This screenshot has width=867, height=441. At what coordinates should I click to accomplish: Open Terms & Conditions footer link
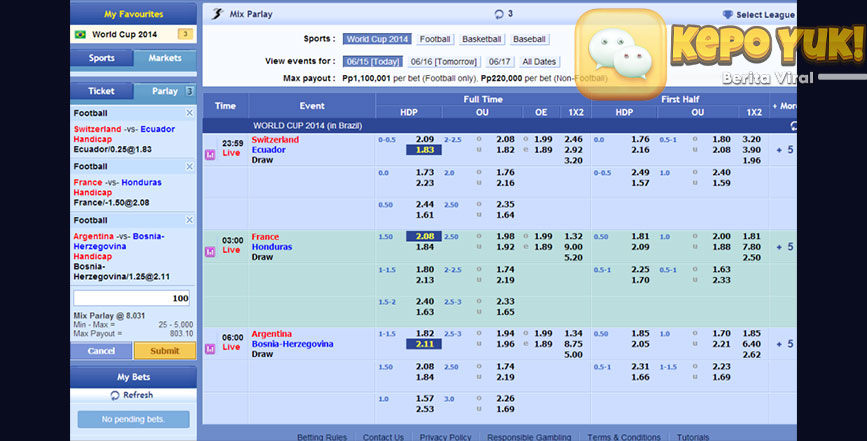624,437
